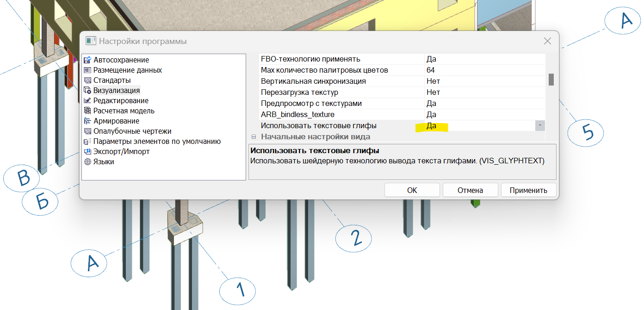Click the ARB_bindless_texture value Да
The width and height of the screenshot is (644, 310).
tap(431, 115)
